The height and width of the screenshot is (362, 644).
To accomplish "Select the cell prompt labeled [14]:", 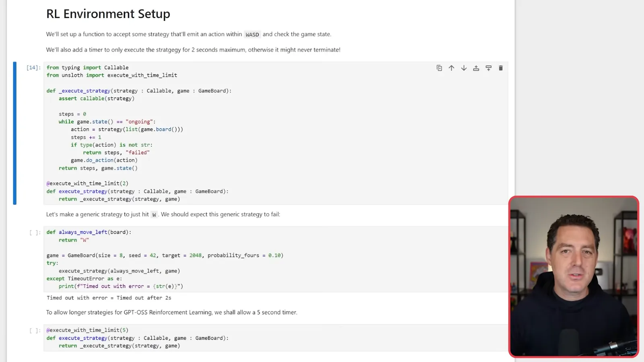I will pos(33,68).
